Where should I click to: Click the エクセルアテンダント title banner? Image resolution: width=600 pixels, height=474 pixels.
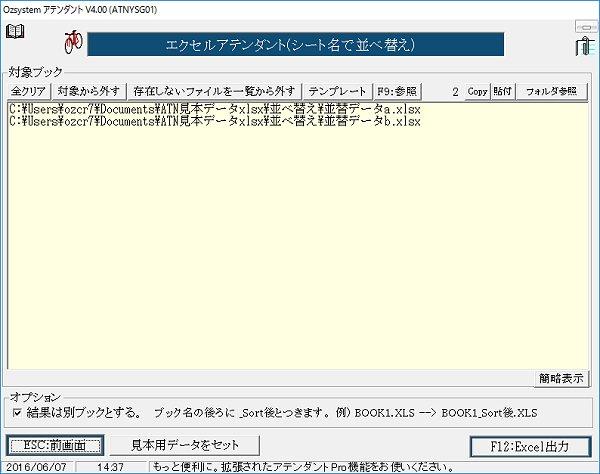click(295, 44)
